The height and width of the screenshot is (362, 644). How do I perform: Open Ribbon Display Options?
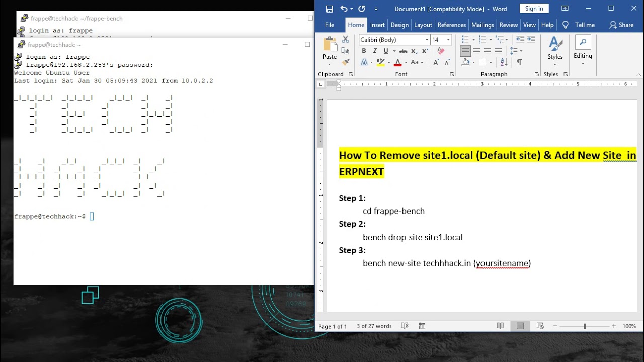[565, 9]
